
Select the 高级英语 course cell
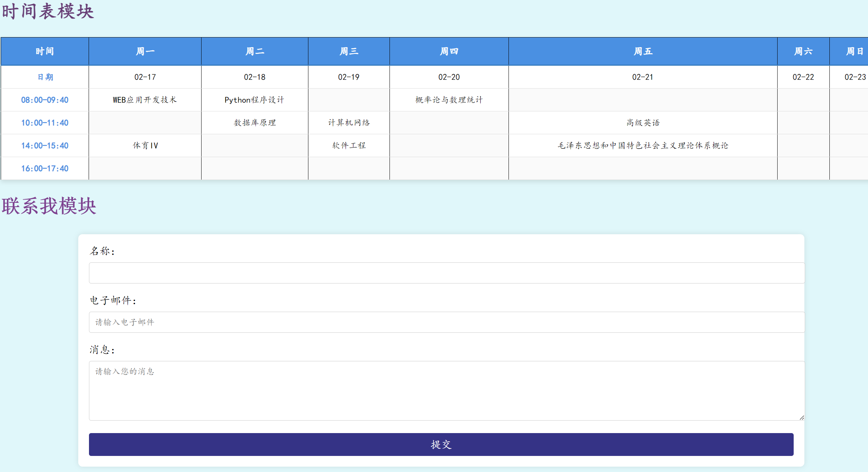click(643, 123)
